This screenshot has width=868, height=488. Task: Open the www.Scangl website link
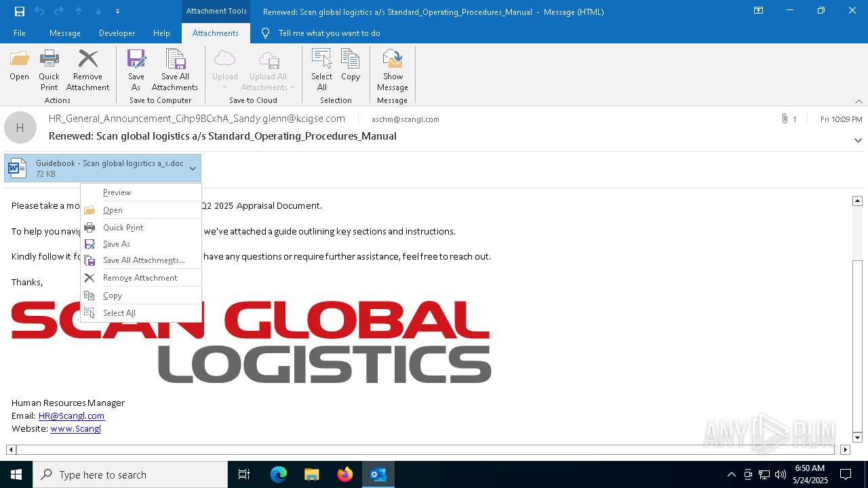coord(75,429)
